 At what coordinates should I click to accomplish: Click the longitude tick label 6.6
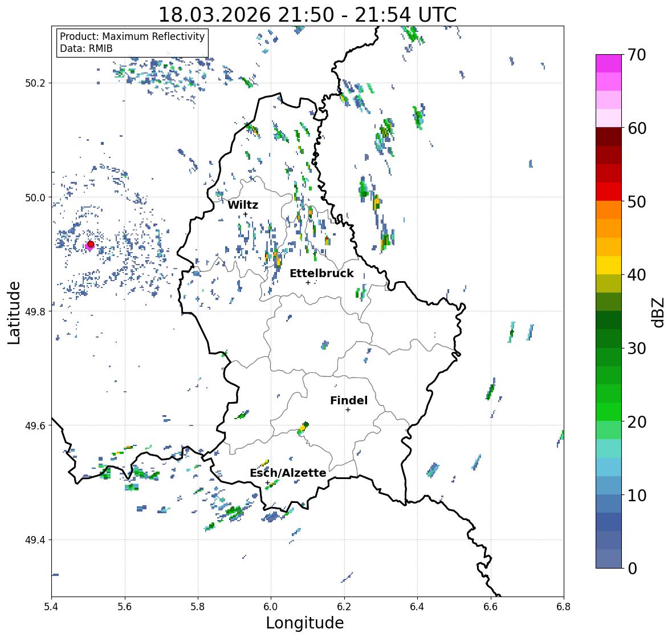click(491, 607)
